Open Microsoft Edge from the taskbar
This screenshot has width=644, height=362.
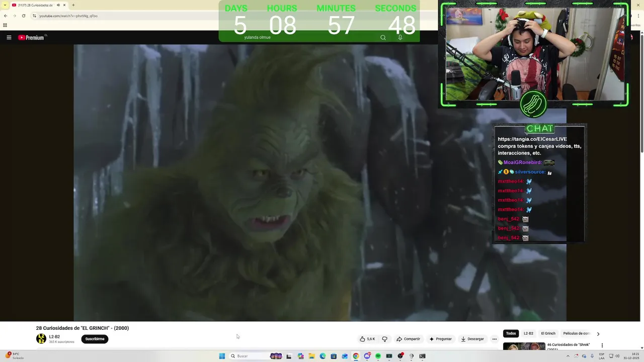[323, 356]
